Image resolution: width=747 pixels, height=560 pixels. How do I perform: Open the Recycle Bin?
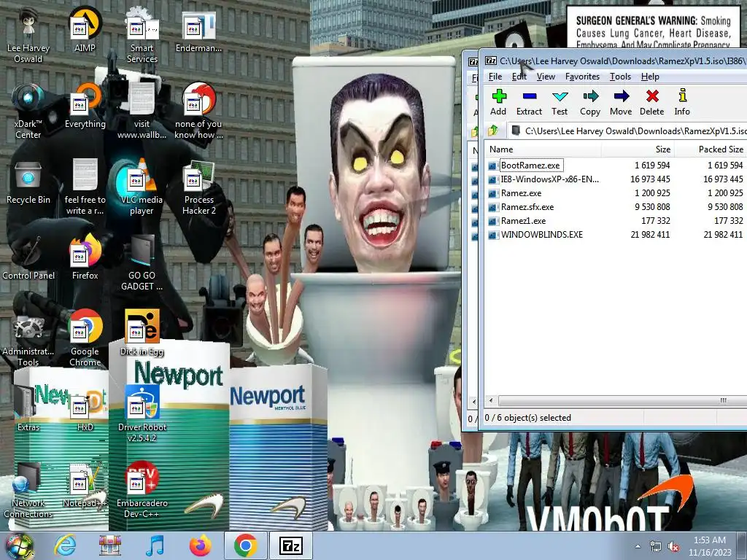click(28, 182)
